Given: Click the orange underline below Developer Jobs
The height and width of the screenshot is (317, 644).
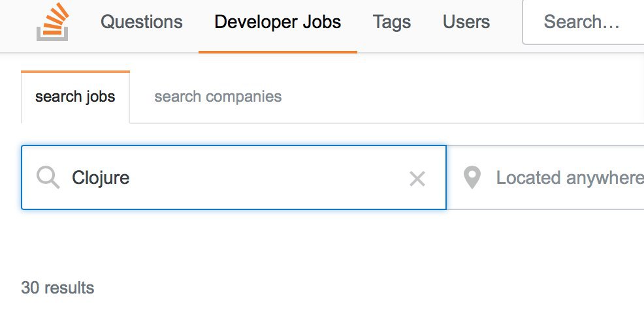Looking at the screenshot, I should tap(278, 52).
